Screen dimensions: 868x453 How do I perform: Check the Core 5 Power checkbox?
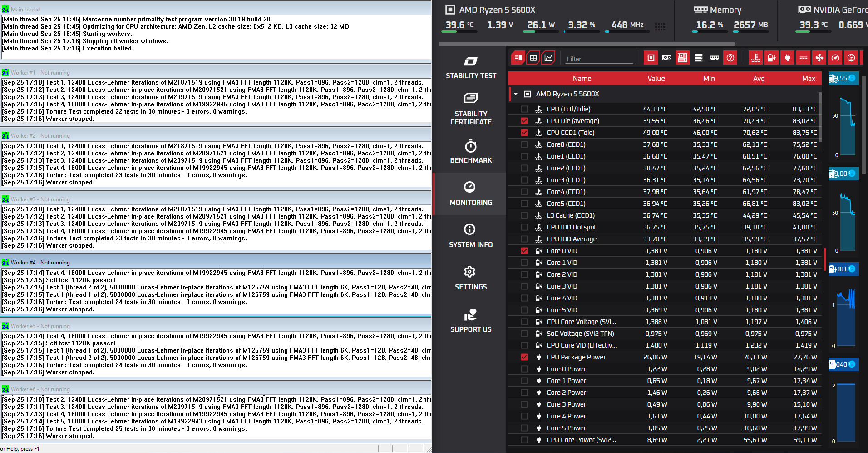pos(524,428)
